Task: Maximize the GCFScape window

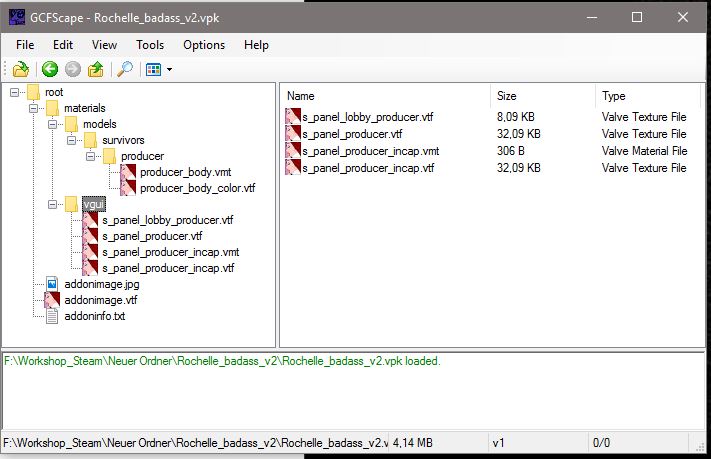Action: (x=637, y=17)
